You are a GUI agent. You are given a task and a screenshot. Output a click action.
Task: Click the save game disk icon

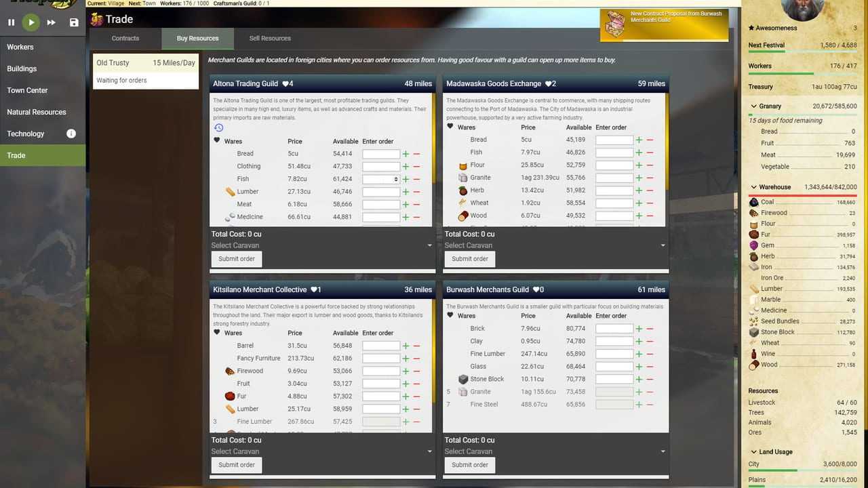[74, 22]
